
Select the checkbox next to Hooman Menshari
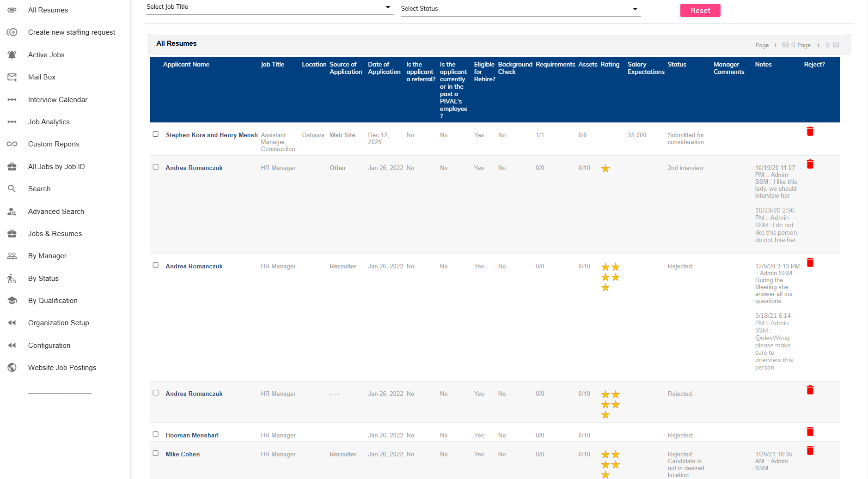[155, 434]
